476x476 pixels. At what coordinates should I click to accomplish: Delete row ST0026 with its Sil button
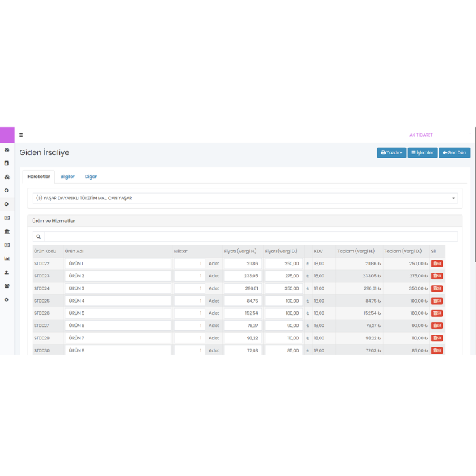pyautogui.click(x=437, y=313)
